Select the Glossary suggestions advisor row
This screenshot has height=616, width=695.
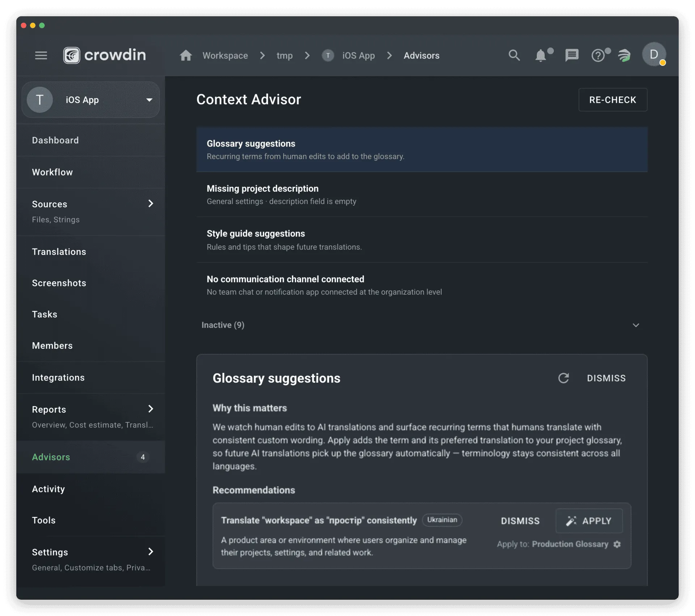tap(422, 149)
